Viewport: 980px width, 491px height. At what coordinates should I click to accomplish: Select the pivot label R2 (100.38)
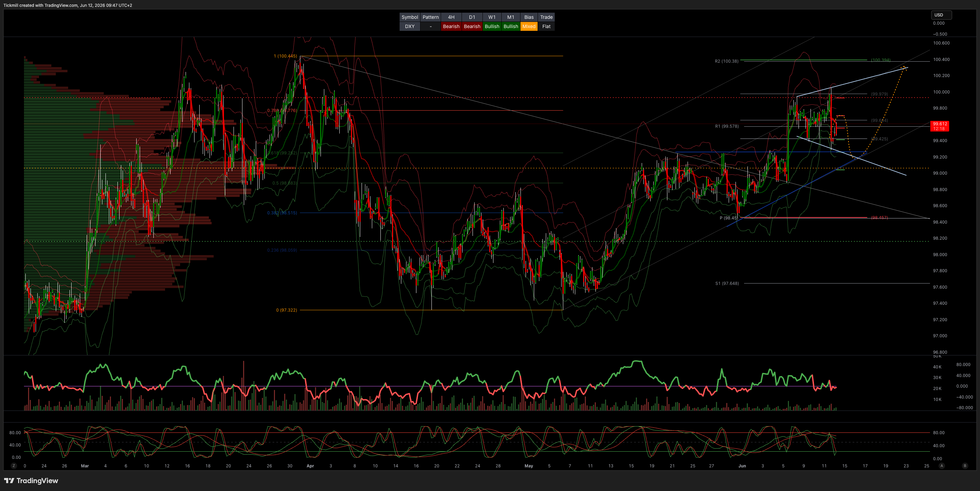[726, 61]
